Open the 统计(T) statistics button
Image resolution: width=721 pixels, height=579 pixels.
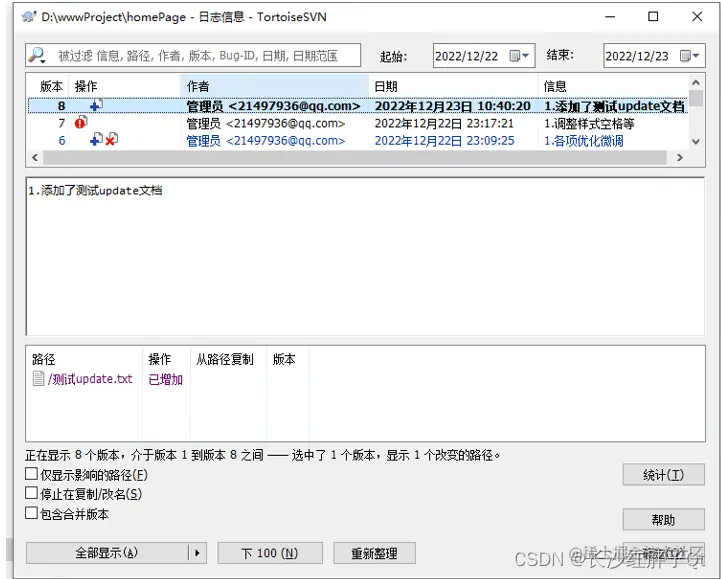coord(664,475)
